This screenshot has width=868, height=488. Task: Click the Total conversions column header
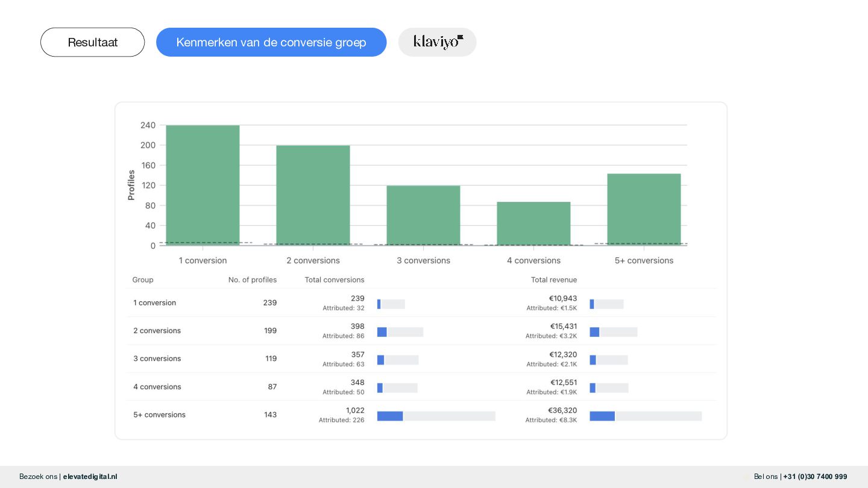(335, 280)
